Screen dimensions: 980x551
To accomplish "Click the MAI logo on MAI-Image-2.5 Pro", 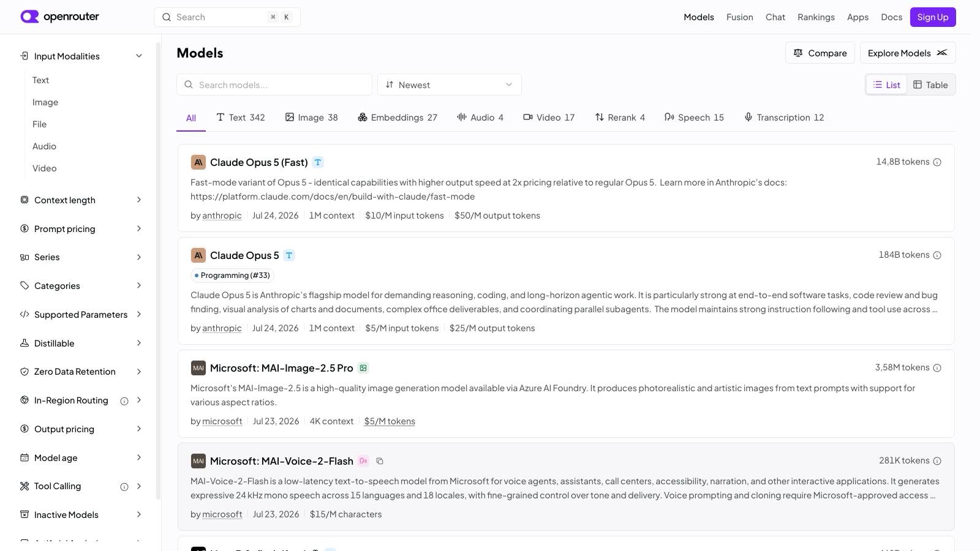I will tap(198, 368).
